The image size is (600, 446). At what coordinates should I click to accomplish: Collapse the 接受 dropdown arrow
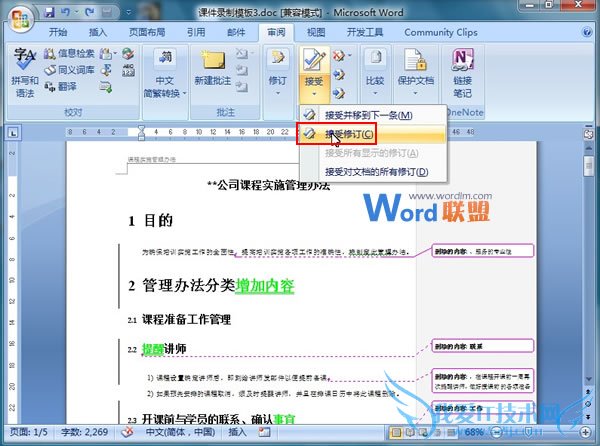314,94
